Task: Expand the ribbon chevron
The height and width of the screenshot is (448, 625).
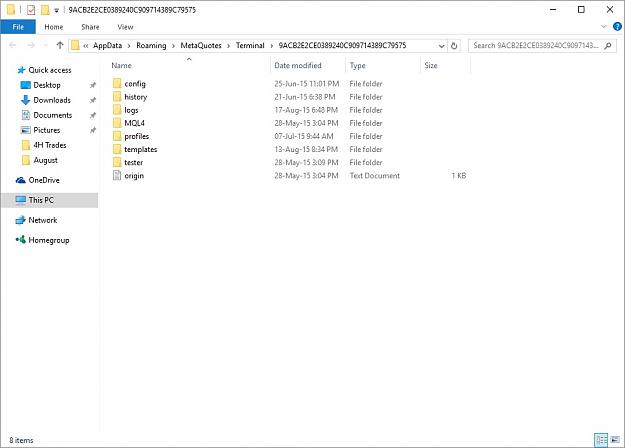Action: coord(603,27)
